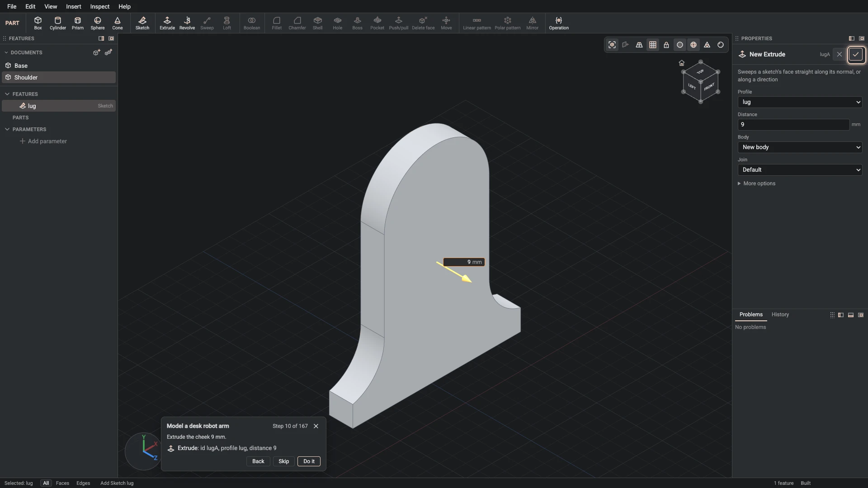Viewport: 868px width, 488px height.
Task: Click the Shell tool icon
Action: [318, 23]
